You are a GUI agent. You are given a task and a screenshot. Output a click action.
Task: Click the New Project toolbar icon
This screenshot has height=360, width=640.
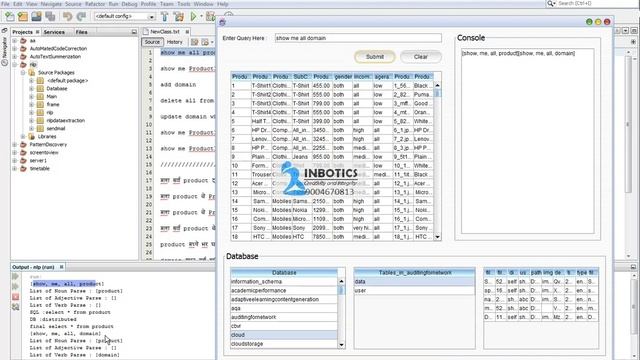23,16
